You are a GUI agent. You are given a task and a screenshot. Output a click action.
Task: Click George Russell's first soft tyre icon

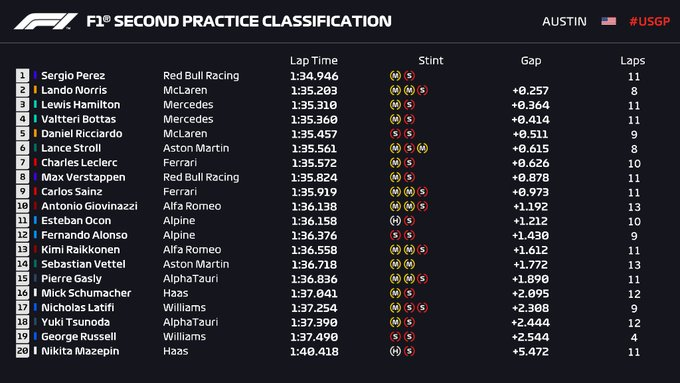tap(395, 337)
